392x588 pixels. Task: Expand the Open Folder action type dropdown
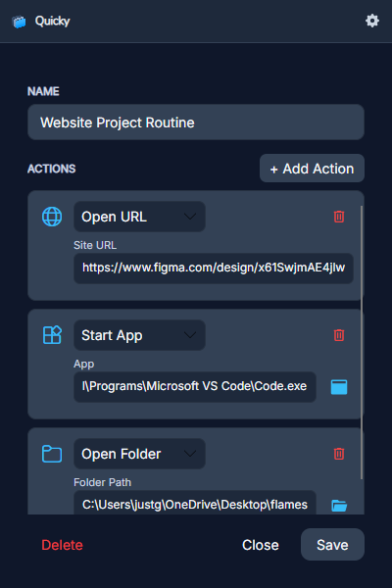click(139, 454)
